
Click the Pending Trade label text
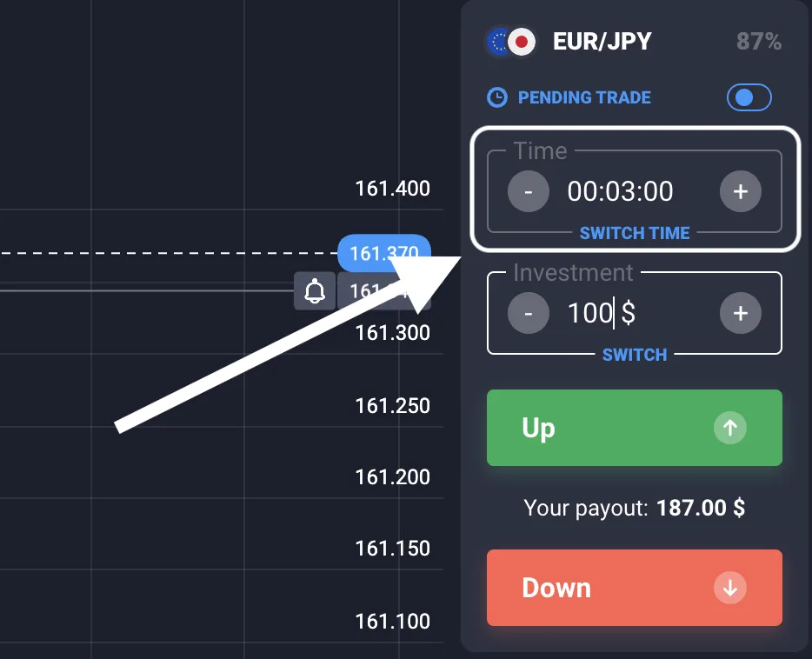[584, 97]
